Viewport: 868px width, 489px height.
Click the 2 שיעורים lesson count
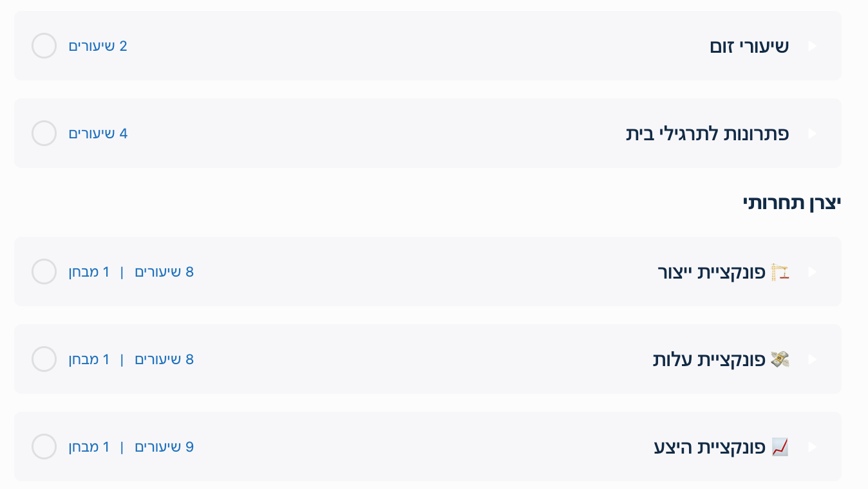(x=98, y=46)
